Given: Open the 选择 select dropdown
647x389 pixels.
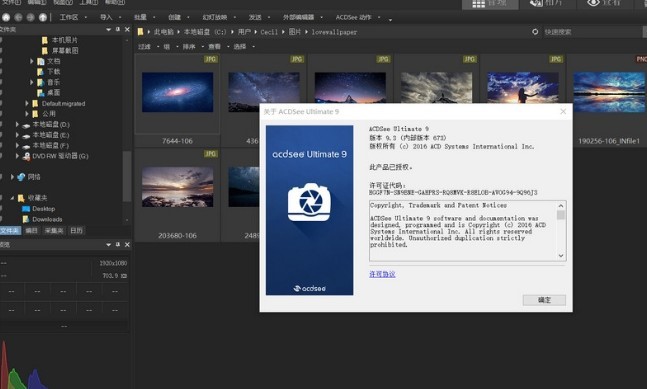Looking at the screenshot, I should click(244, 47).
